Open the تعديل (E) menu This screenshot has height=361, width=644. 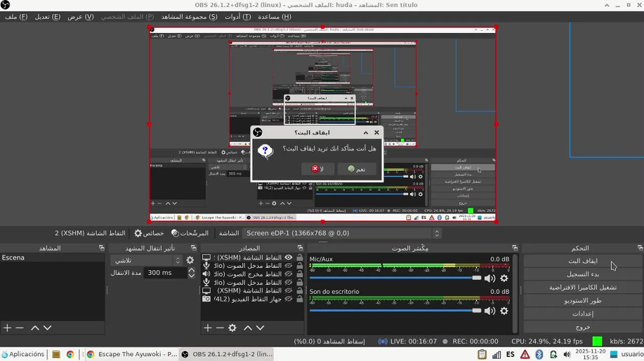coord(47,17)
